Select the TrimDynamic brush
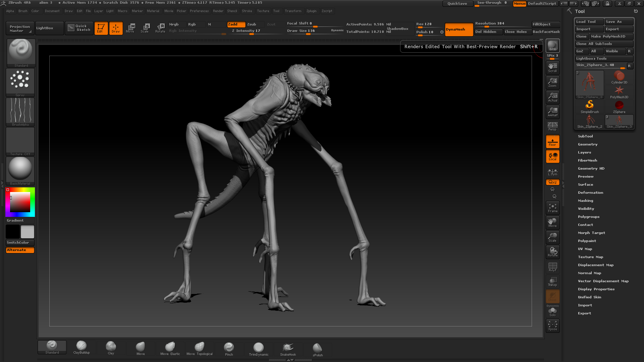 259,349
